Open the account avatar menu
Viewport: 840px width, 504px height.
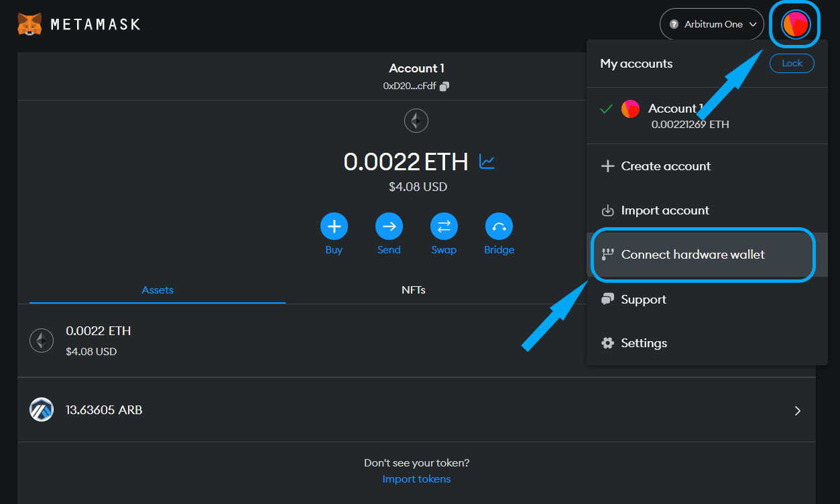tap(796, 25)
